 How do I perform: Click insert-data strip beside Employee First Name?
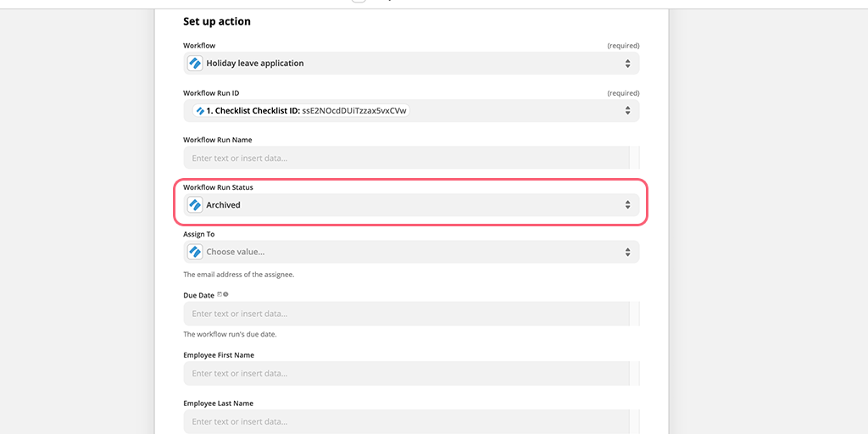pyautogui.click(x=635, y=373)
